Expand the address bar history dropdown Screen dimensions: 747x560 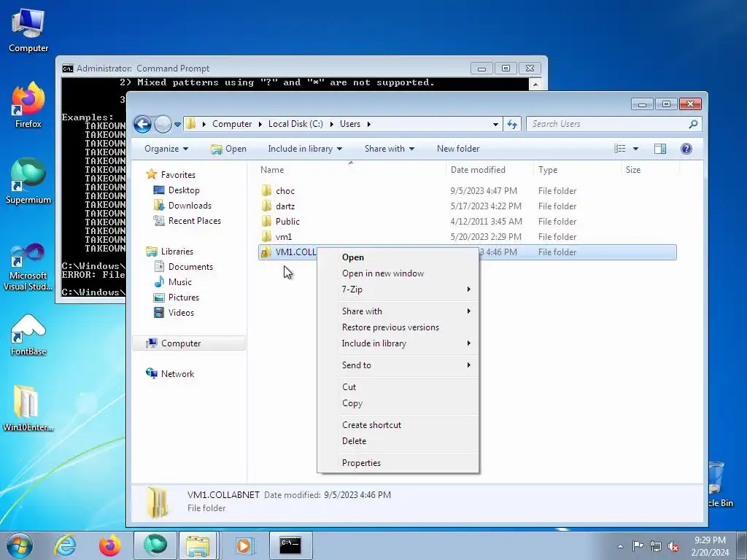tap(495, 124)
